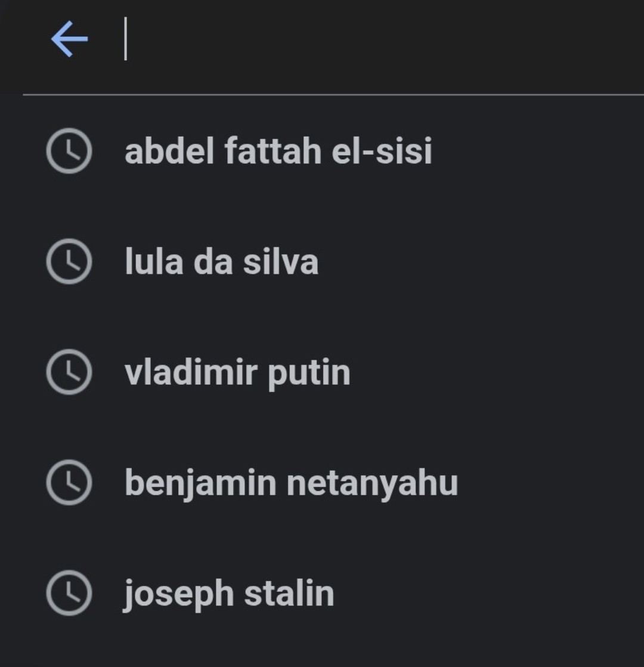
Task: Select the first recent search row
Action: pyautogui.click(x=322, y=150)
